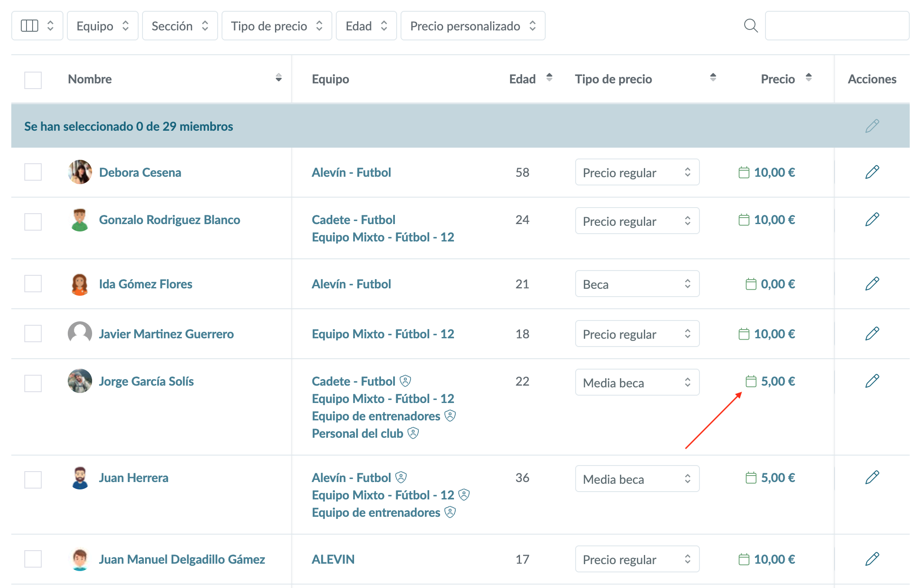Open the Equipo filter dropdown

pyautogui.click(x=103, y=26)
